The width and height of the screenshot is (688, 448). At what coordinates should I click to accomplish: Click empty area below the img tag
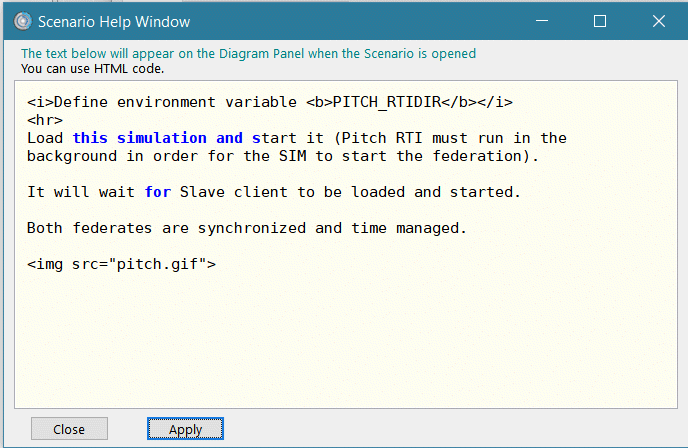click(340, 340)
